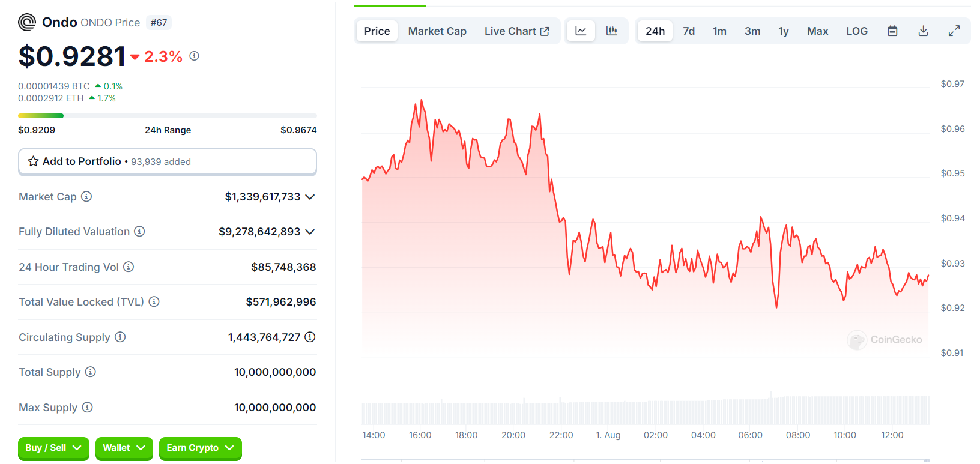Viewport: 980px width, 464px height.
Task: Expand chart to fullscreen icon
Action: 954,31
